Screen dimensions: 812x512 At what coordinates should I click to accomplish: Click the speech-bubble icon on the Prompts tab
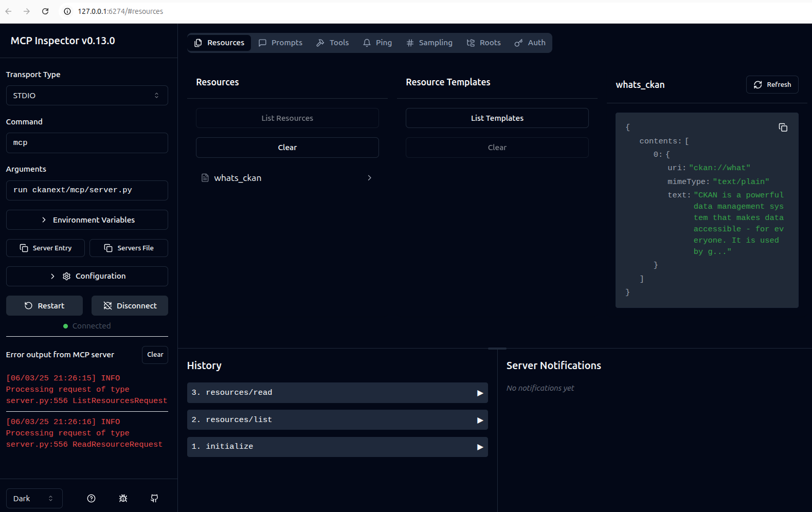pyautogui.click(x=262, y=43)
